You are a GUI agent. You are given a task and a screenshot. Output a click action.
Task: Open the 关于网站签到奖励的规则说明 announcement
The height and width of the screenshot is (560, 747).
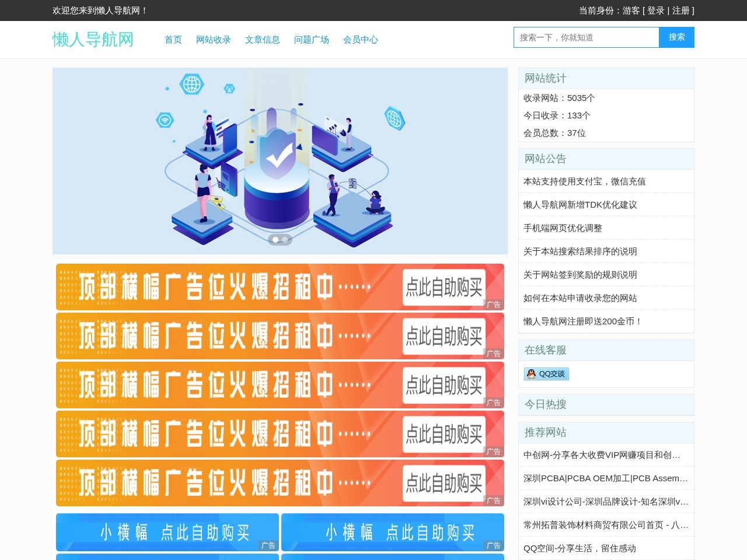(x=580, y=275)
